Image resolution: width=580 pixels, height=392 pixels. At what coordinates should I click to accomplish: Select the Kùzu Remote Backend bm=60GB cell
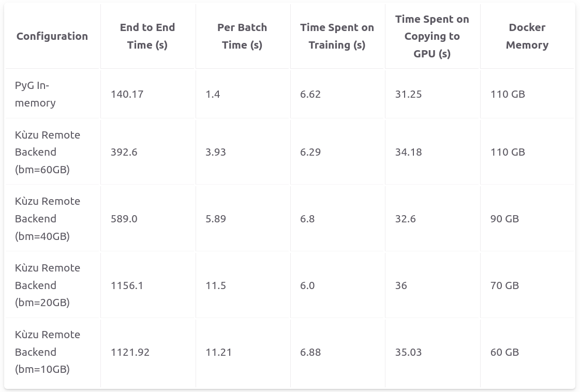[48, 152]
